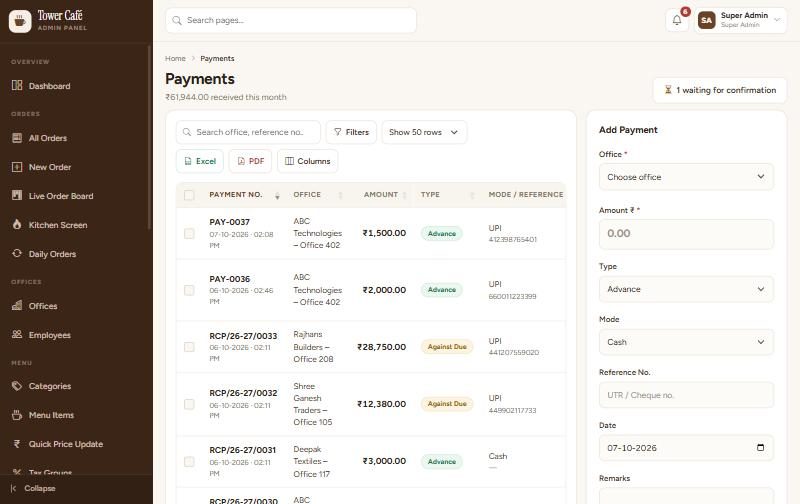Viewport: 800px width, 504px height.
Task: Check the RCP/26-27/0031 row checkbox
Action: tap(189, 462)
